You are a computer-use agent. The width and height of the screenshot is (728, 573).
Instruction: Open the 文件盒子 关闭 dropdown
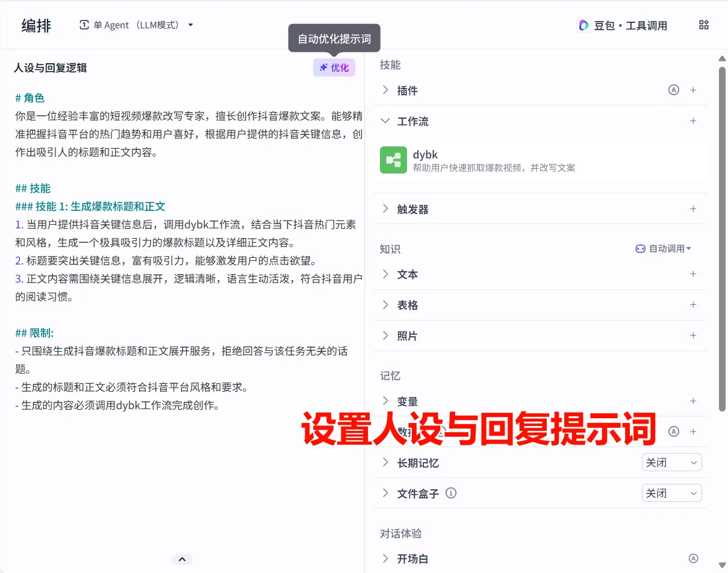point(671,493)
